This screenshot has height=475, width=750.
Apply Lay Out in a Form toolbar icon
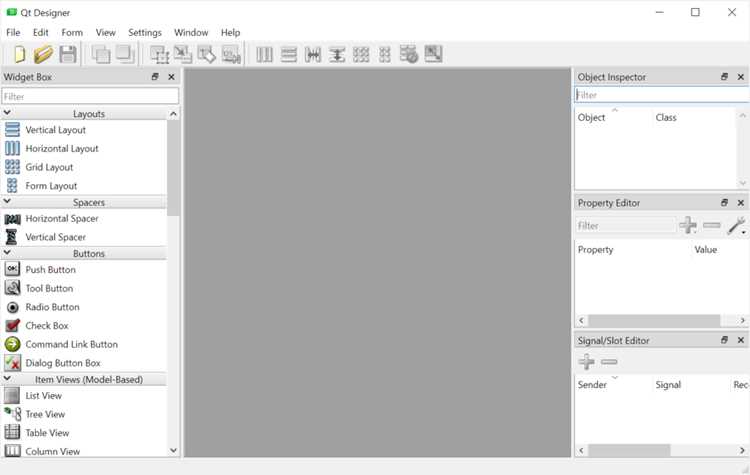[385, 55]
